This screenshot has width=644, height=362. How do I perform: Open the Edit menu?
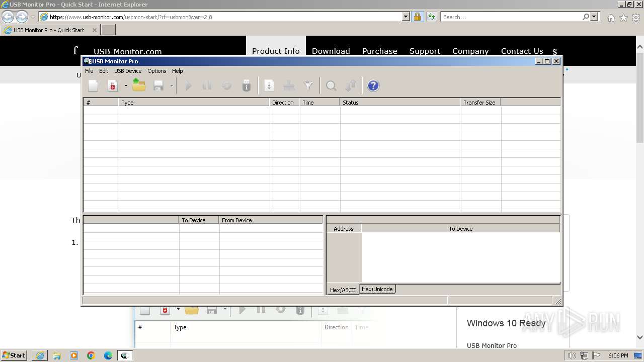[x=104, y=71]
